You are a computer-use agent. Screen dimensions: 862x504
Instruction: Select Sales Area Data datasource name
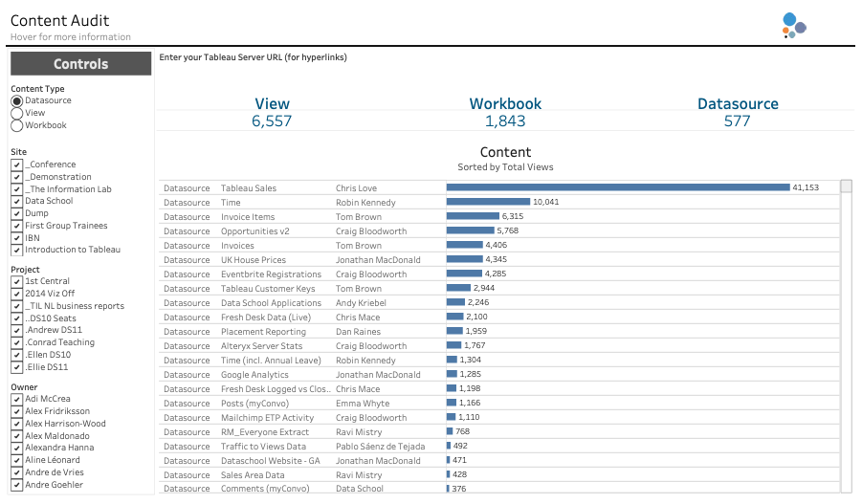click(253, 475)
